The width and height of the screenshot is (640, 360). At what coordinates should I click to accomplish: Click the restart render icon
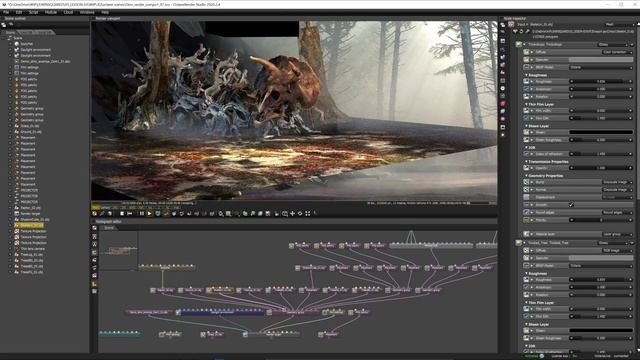point(129,213)
